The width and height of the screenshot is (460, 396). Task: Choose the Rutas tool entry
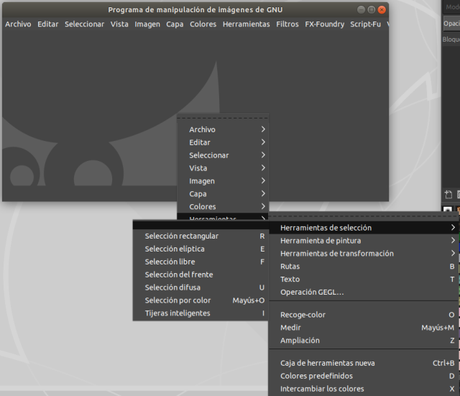364,266
